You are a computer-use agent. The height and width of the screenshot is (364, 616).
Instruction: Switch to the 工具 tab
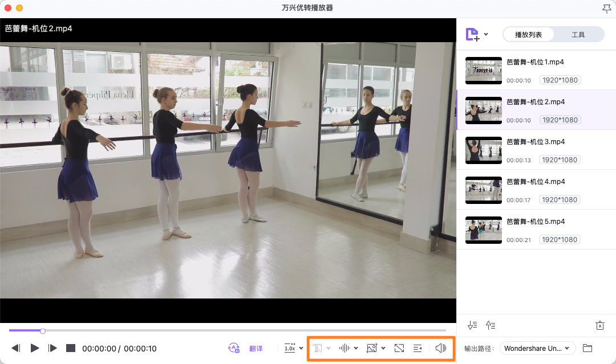pos(578,35)
